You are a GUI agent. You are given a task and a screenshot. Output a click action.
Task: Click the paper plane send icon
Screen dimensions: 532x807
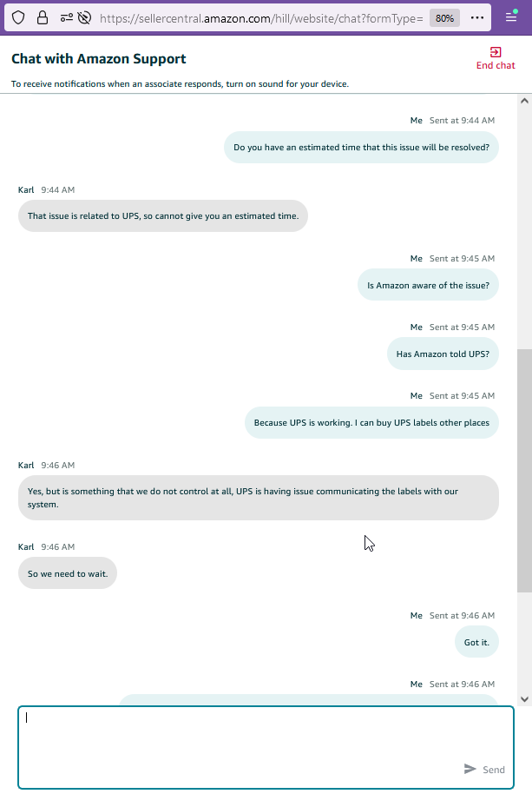click(470, 769)
